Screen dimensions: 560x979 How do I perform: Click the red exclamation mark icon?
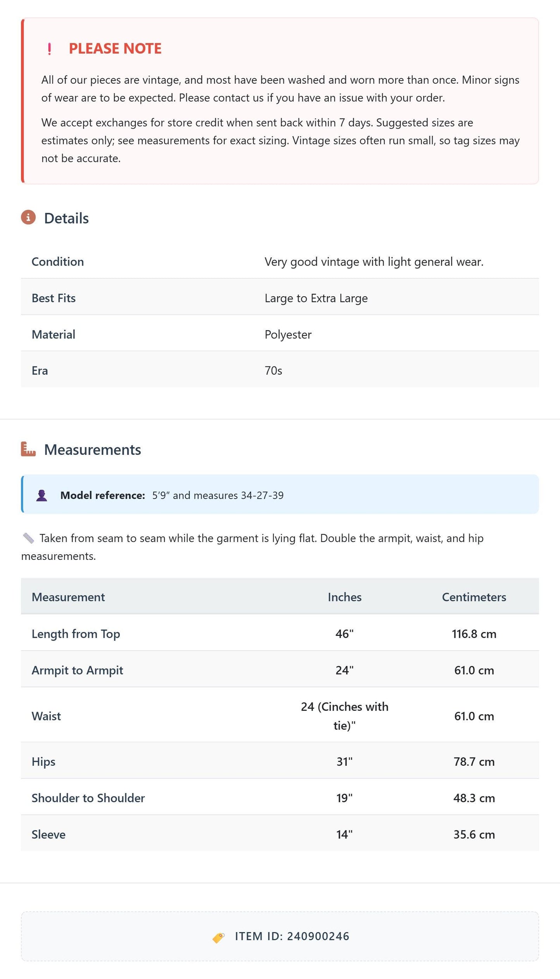point(49,49)
